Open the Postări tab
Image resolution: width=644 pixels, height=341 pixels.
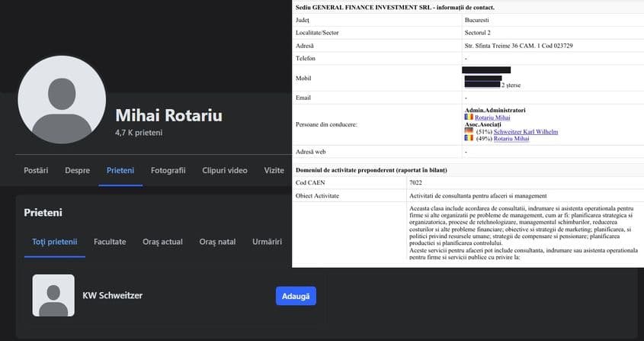pos(36,170)
